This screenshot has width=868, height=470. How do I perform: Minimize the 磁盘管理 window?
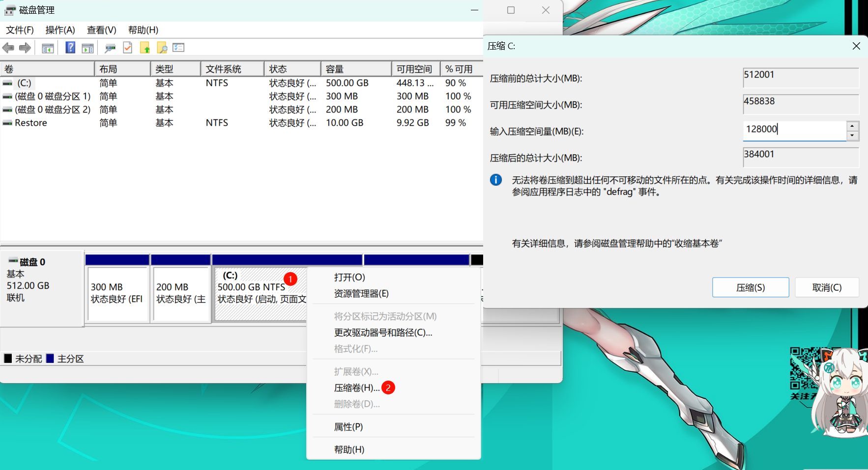[474, 10]
